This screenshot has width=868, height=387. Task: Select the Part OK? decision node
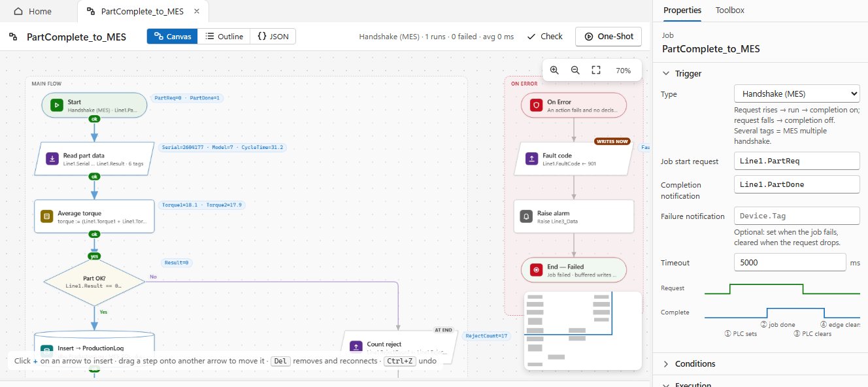coord(94,282)
